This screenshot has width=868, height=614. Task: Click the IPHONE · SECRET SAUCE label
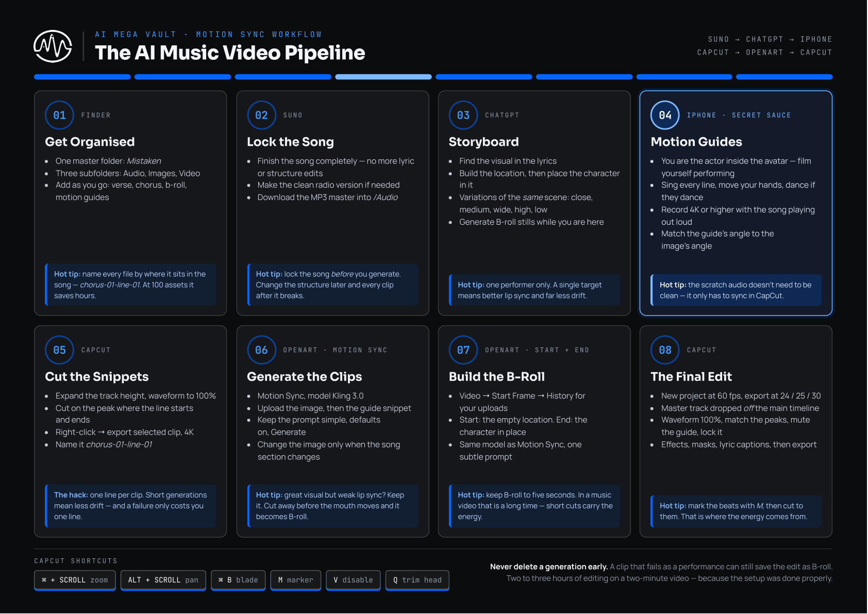[x=739, y=115]
